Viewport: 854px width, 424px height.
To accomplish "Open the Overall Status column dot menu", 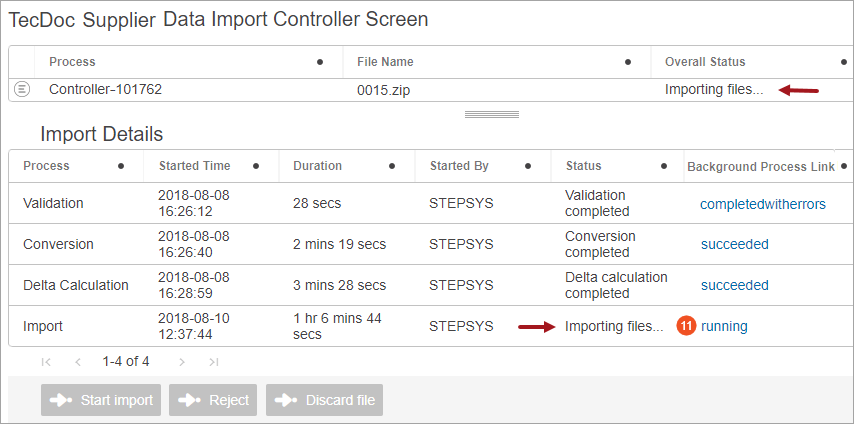I will (x=844, y=62).
